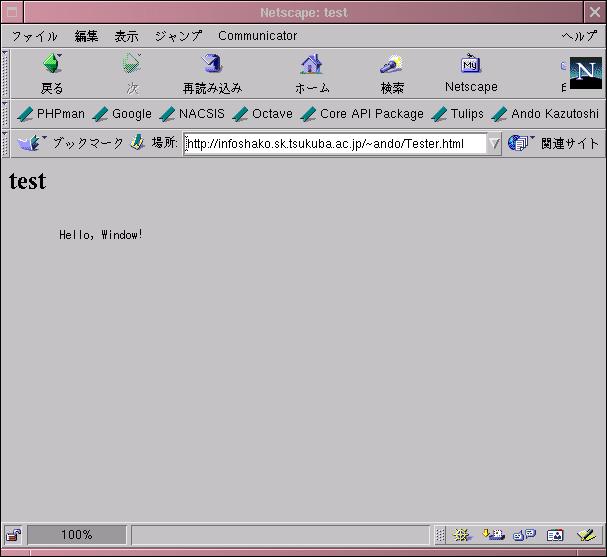Image resolution: width=607 pixels, height=557 pixels.
Task: Click the URL location field
Action: coord(335,144)
